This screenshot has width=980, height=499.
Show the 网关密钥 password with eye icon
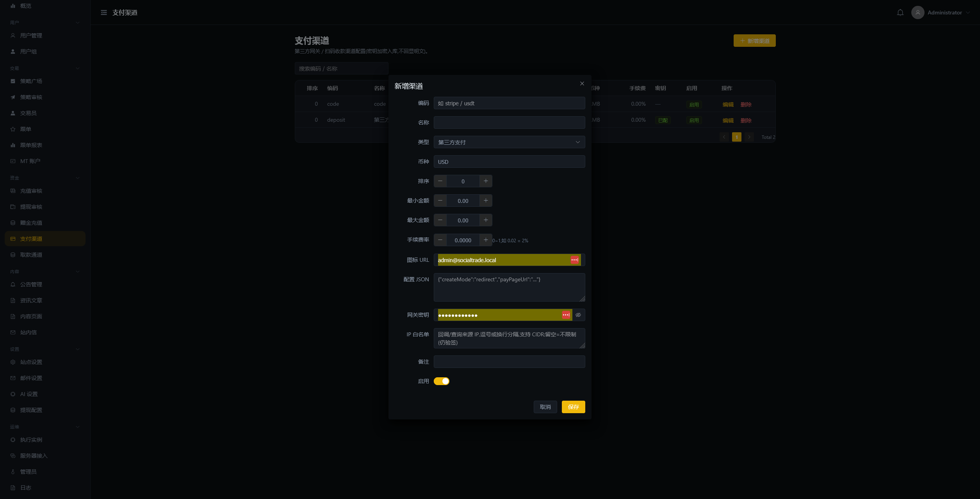coord(578,315)
